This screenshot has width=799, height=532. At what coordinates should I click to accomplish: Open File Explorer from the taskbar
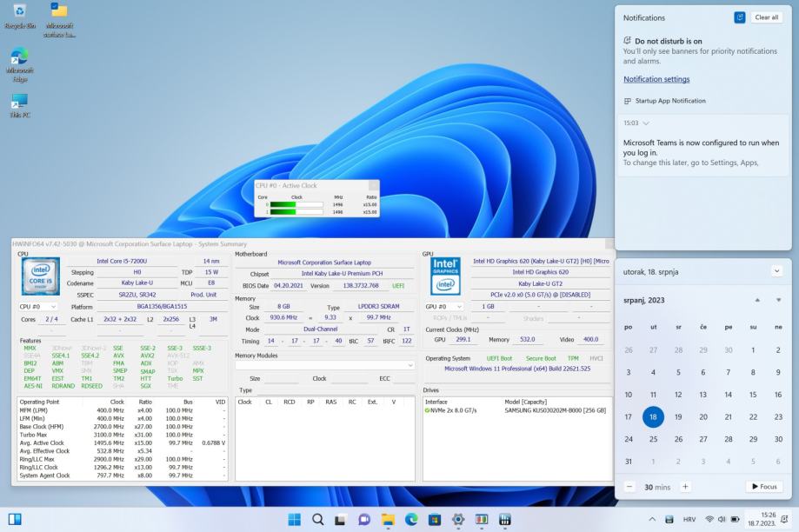388,519
